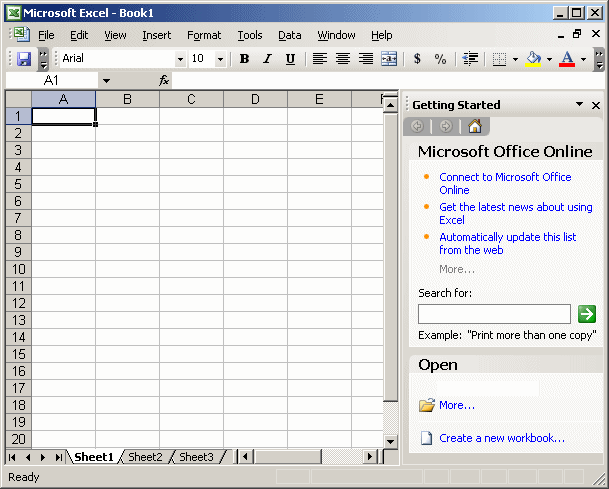Open the File menu
The height and width of the screenshot is (489, 609).
click(46, 35)
